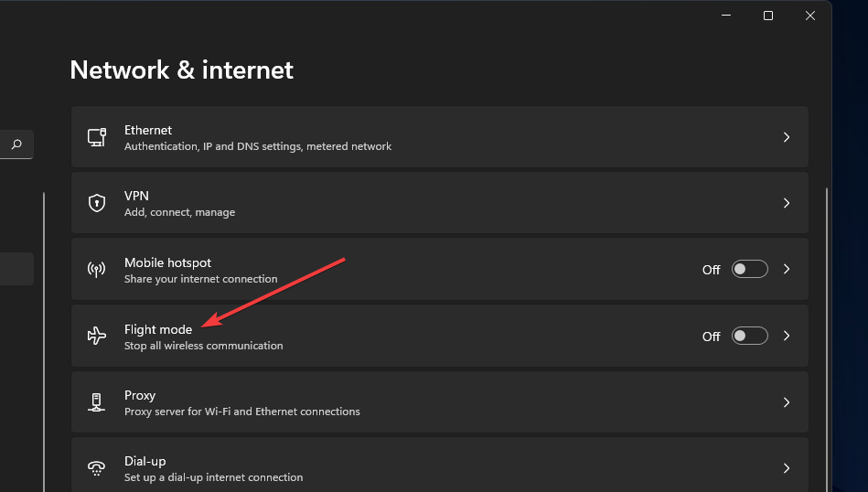Click the search magnifier icon

16,144
